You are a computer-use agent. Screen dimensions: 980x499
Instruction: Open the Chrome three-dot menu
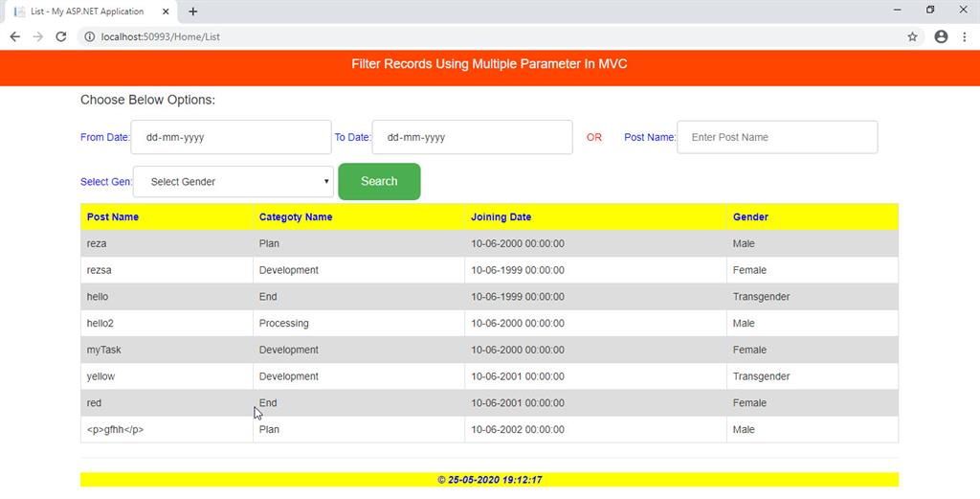coord(965,37)
